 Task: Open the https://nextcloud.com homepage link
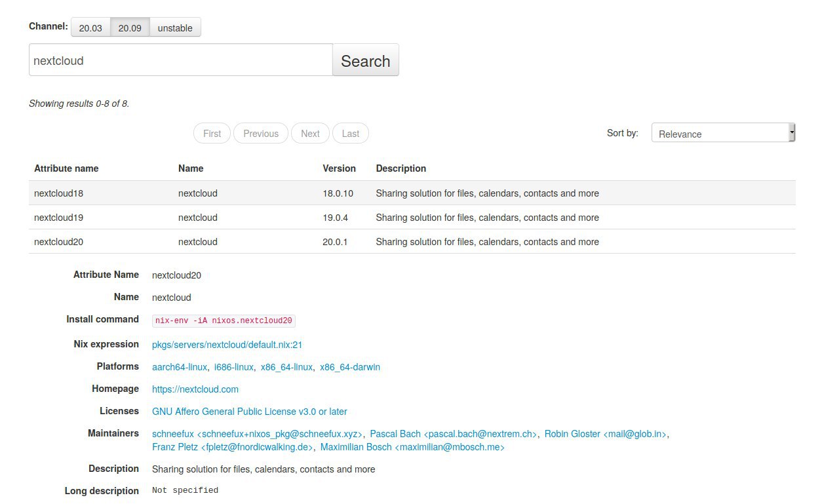coord(195,389)
